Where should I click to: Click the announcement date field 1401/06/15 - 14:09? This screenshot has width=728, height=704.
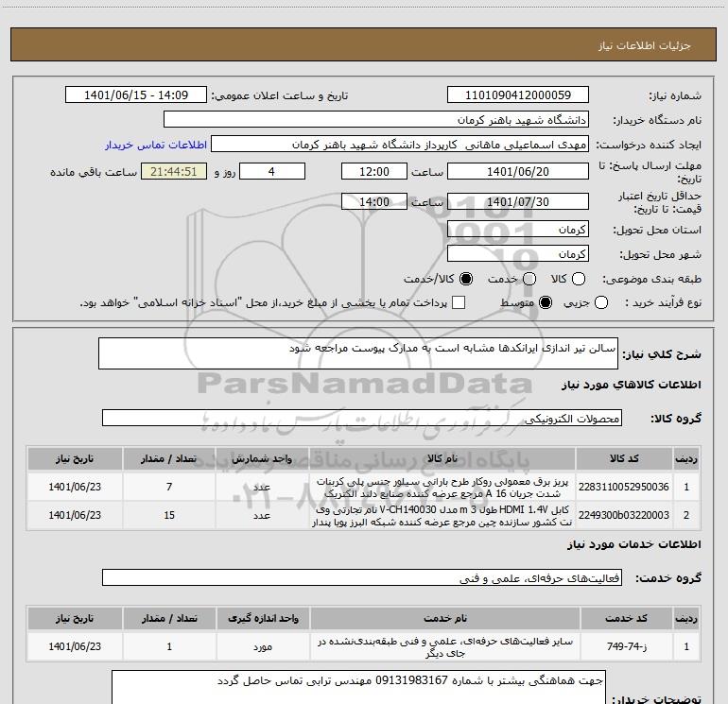(x=136, y=94)
